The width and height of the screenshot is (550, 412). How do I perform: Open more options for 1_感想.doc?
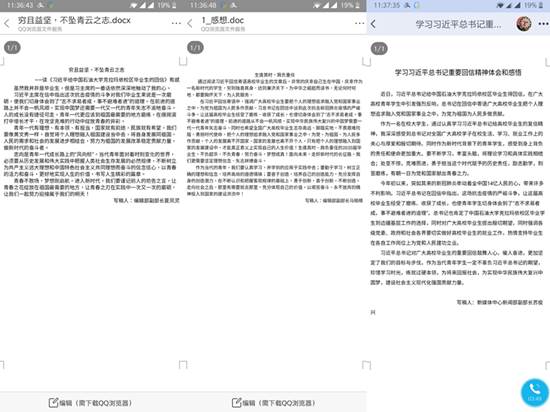(360, 23)
